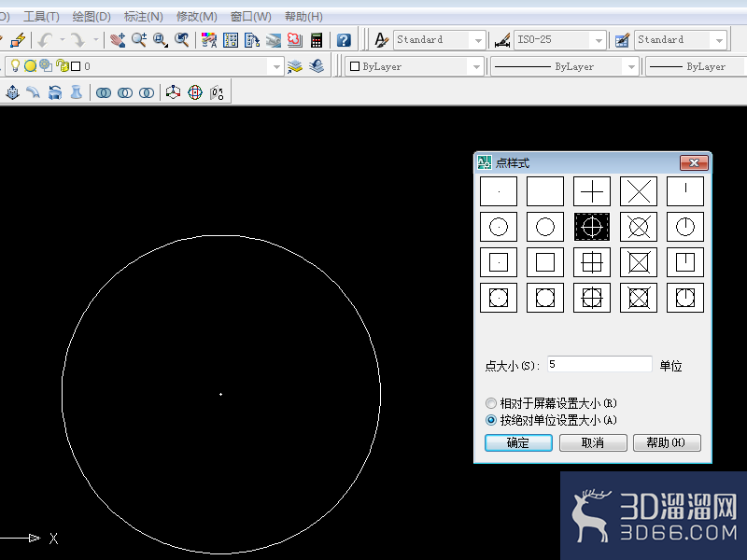Toggle layer 0 on/off lightbulb
The height and width of the screenshot is (560, 747).
pyautogui.click(x=15, y=65)
